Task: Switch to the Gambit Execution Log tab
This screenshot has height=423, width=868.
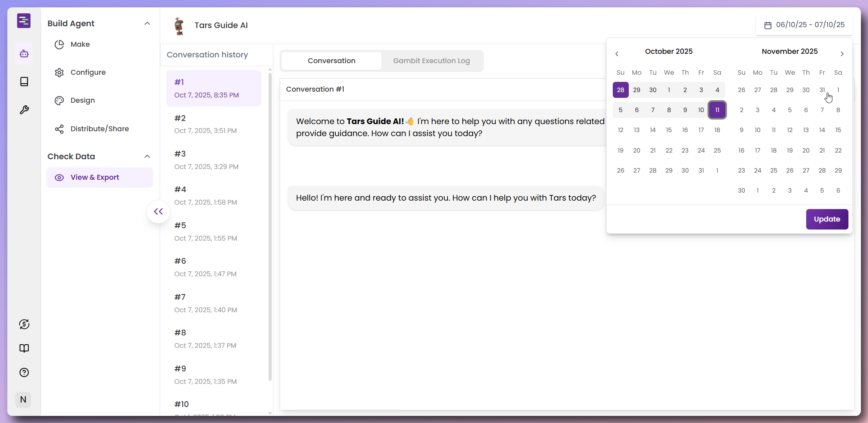Action: coord(431,61)
